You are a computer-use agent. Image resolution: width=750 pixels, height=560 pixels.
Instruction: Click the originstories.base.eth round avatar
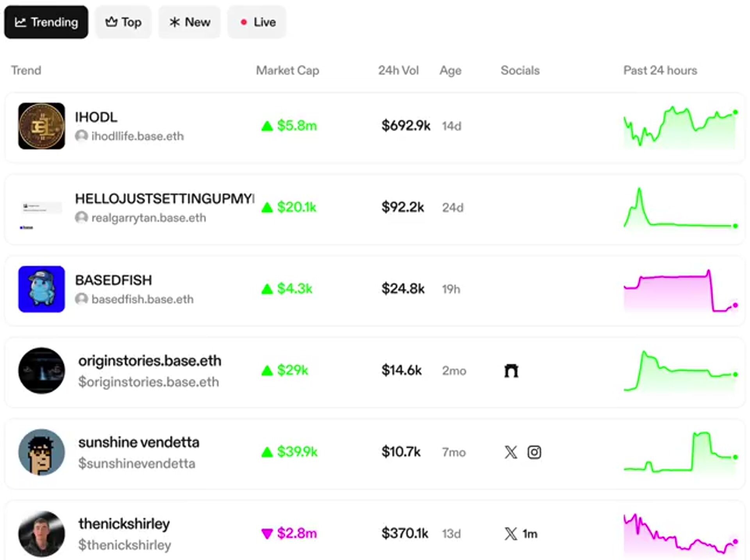[x=41, y=371]
